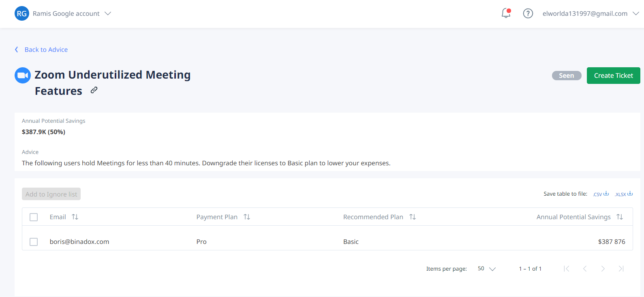
Task: Click the Seen status badge
Action: click(x=566, y=75)
